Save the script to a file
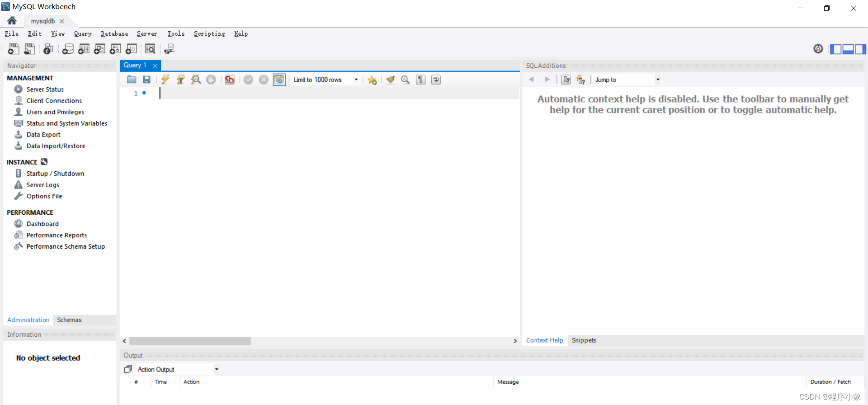The image size is (868, 405). 146,80
